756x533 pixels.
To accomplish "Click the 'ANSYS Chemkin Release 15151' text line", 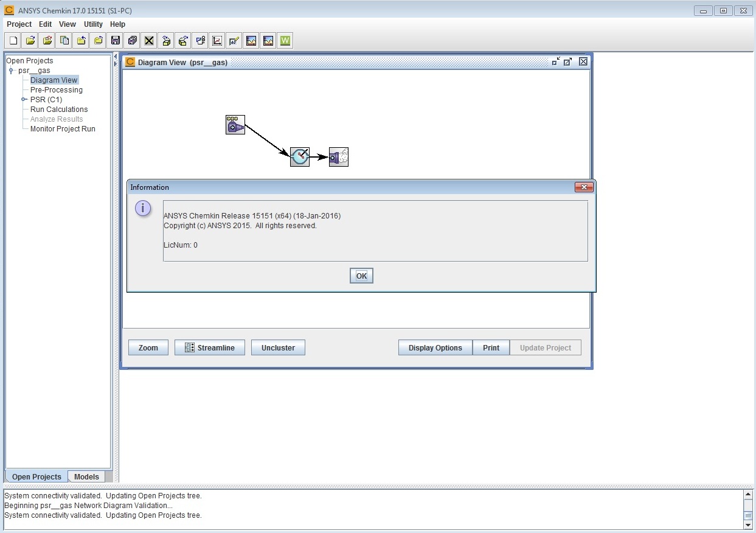I will [252, 216].
